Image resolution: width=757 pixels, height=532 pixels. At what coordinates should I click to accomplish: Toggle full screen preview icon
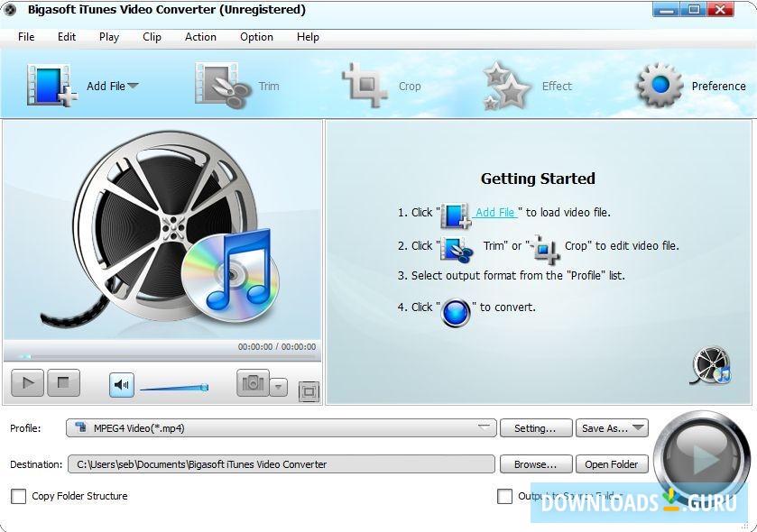309,391
